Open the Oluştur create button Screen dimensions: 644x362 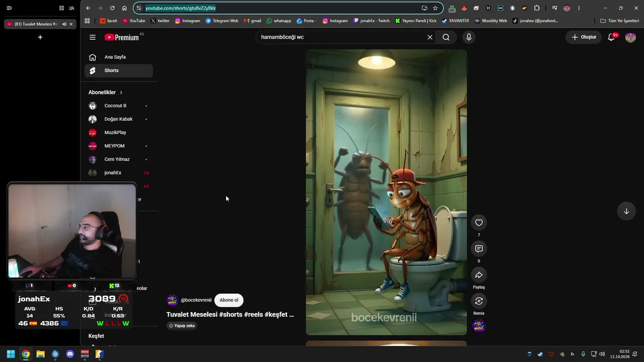pyautogui.click(x=584, y=37)
